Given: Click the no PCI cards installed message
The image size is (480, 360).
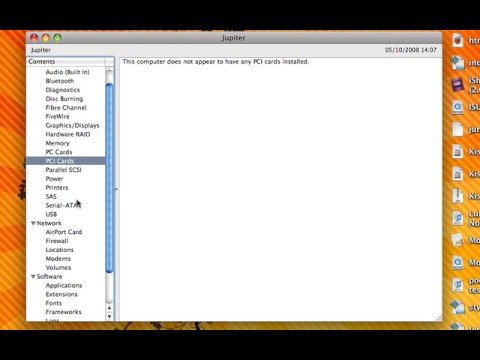Looking at the screenshot, I should (x=216, y=62).
